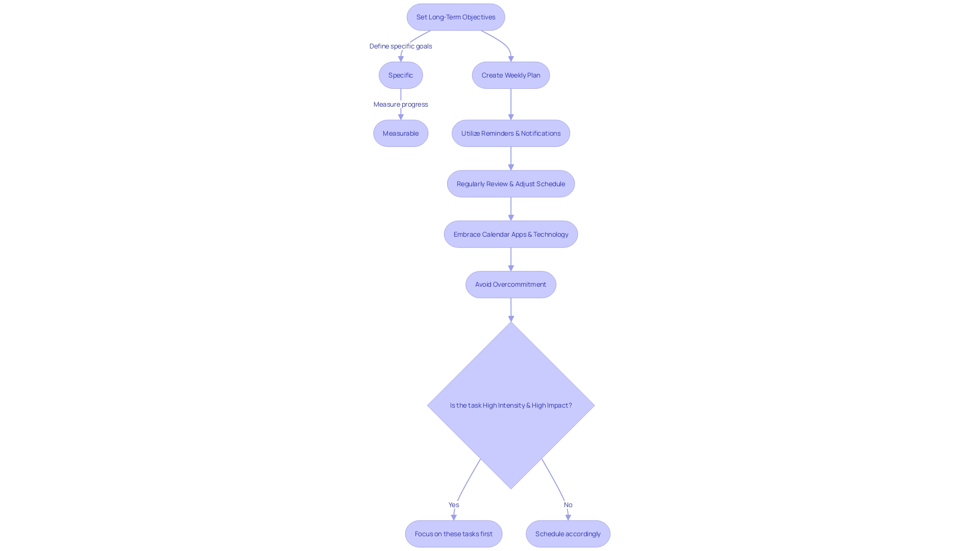Screen dimensions: 980x551
Task: Click the Set Long-Term Objectives node
Action: click(x=456, y=17)
